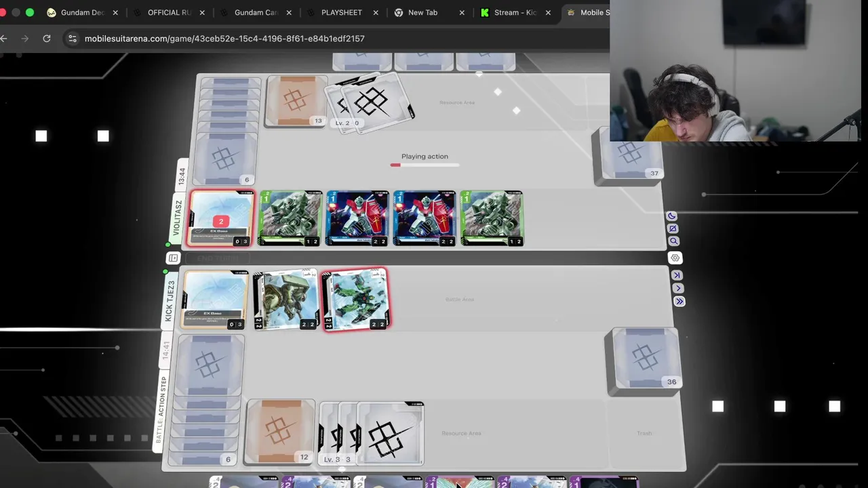Click your deck showing 36 cards
The image size is (868, 488).
point(644,361)
